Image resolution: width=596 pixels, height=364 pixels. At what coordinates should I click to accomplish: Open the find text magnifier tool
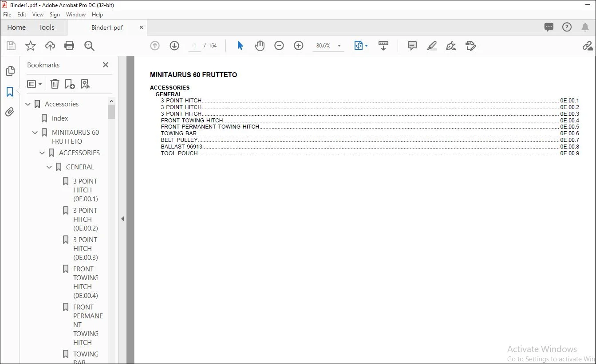(89, 46)
